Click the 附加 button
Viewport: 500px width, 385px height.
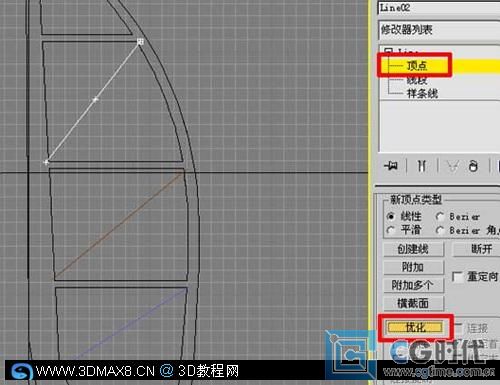tap(413, 267)
